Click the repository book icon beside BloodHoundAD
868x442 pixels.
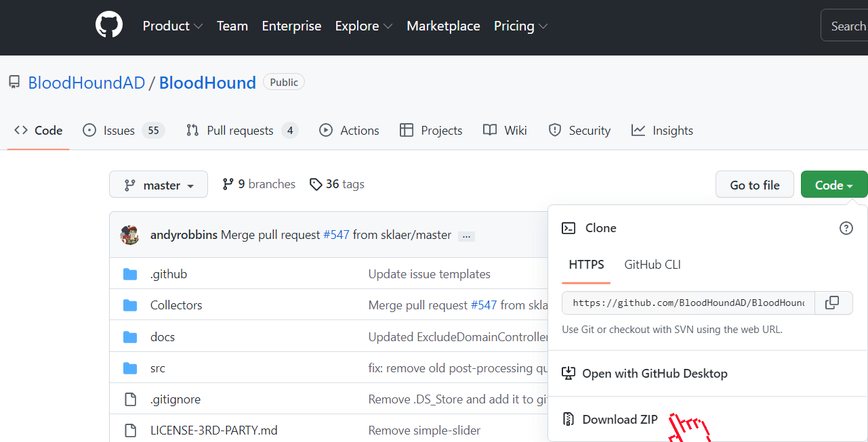coord(14,83)
